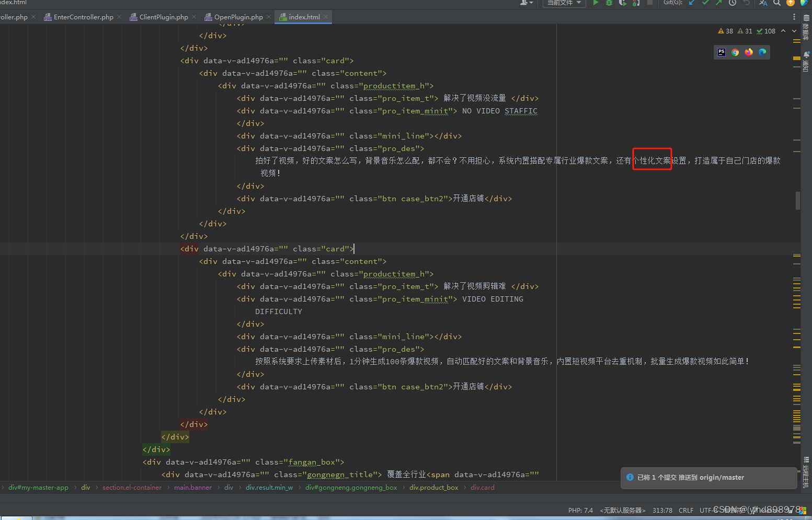Close the EnterController.php tab

[x=119, y=17]
